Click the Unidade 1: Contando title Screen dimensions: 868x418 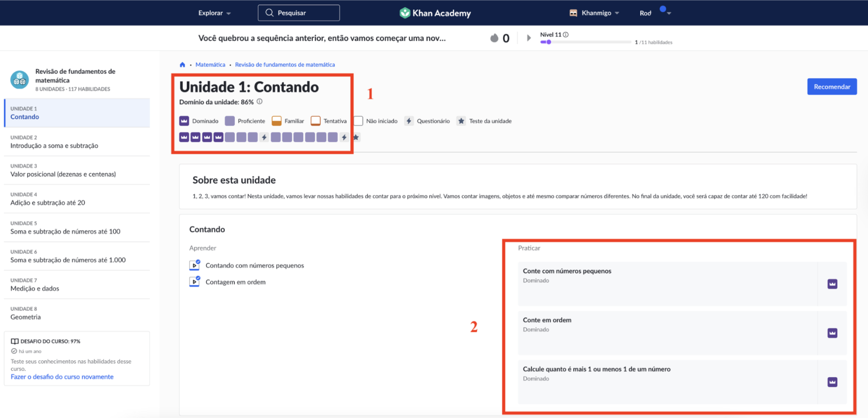[x=249, y=87]
